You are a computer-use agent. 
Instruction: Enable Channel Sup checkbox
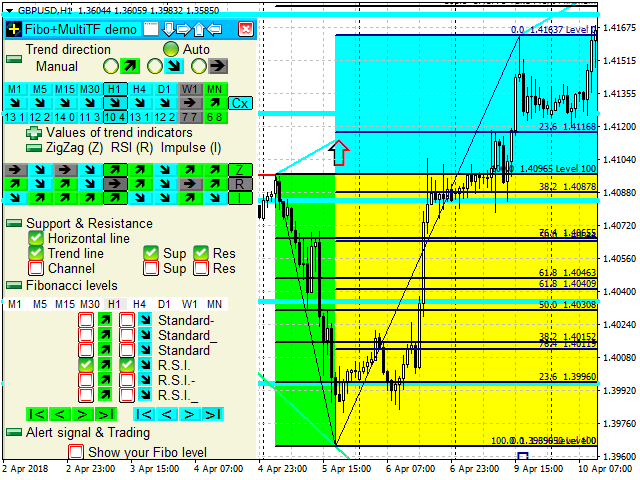(151, 268)
